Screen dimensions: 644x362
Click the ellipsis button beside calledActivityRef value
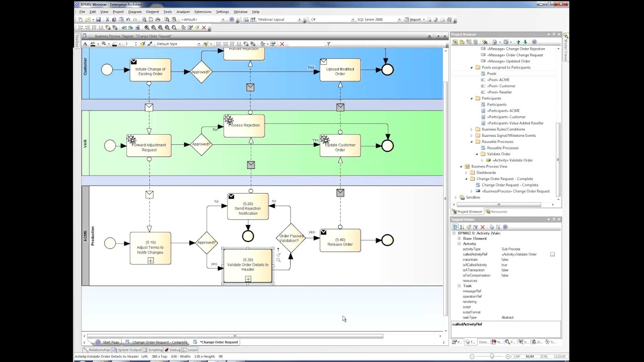pyautogui.click(x=552, y=254)
